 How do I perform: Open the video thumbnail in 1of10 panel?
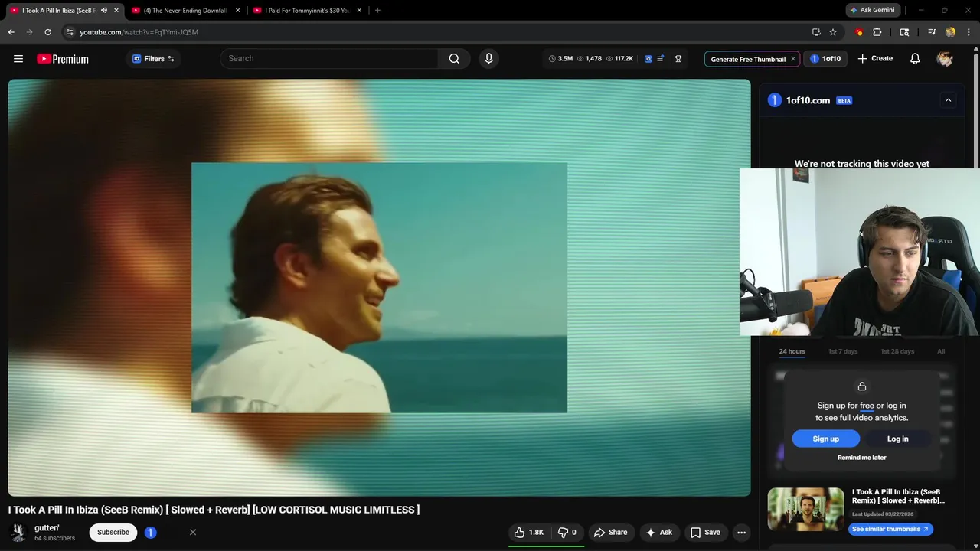pos(805,509)
